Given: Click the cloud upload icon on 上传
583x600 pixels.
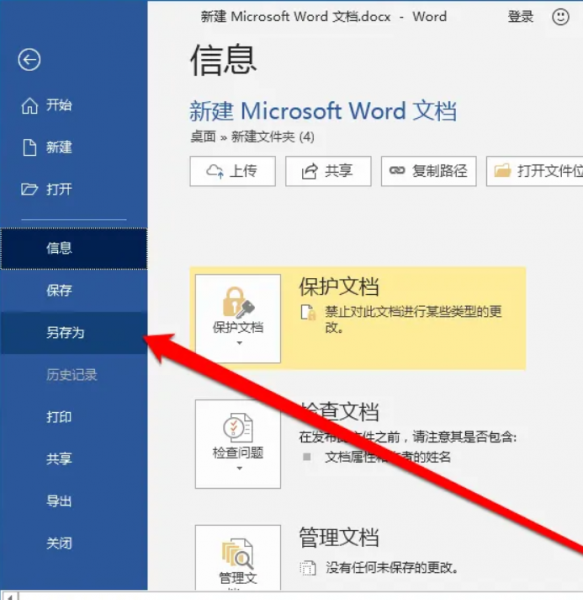Looking at the screenshot, I should coord(215,171).
